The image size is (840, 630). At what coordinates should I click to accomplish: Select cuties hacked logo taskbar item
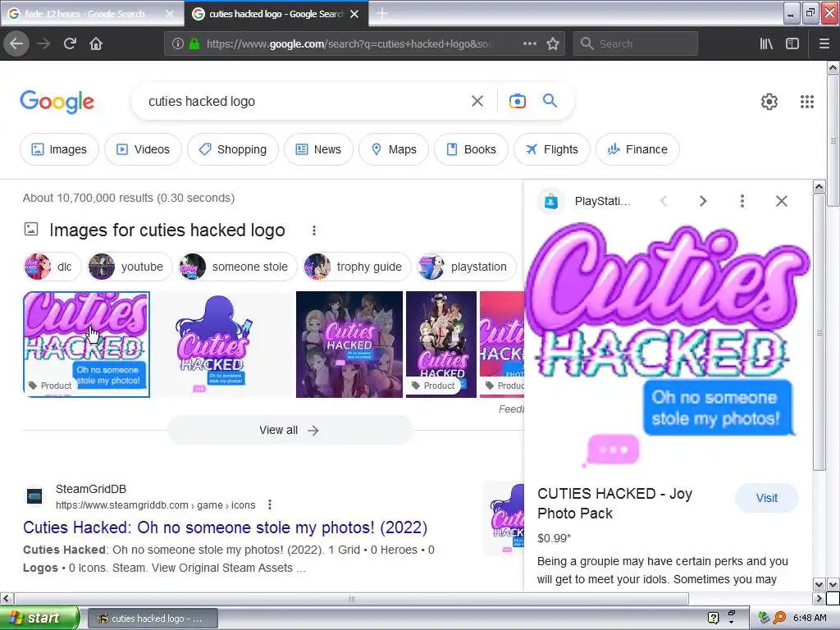pyautogui.click(x=153, y=619)
